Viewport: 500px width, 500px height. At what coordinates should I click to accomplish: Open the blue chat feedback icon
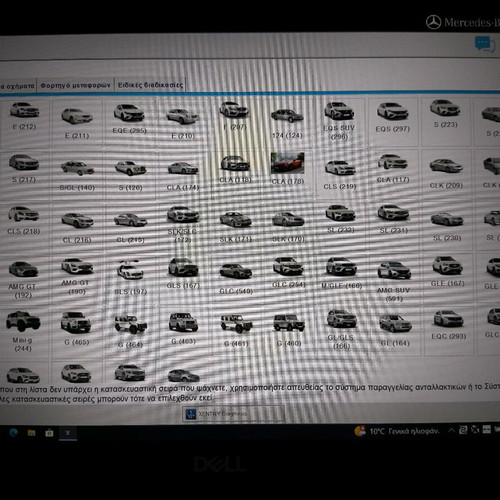click(x=484, y=44)
